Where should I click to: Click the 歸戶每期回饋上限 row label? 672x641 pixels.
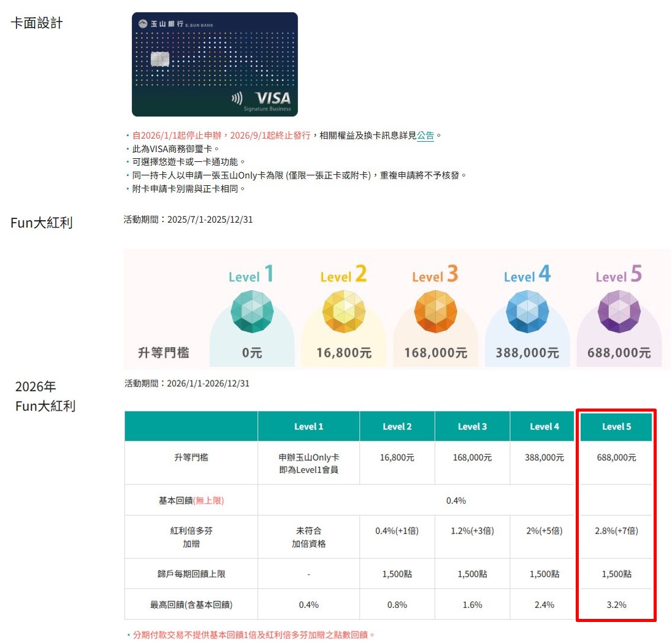[191, 574]
